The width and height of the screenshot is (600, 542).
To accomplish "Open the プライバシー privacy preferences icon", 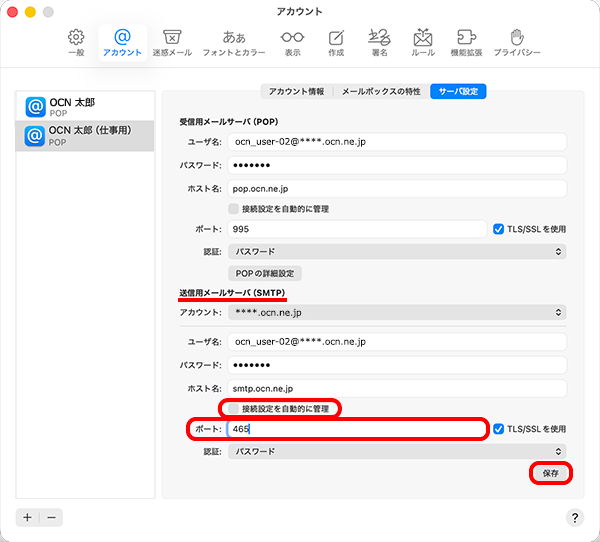I will tap(517, 42).
